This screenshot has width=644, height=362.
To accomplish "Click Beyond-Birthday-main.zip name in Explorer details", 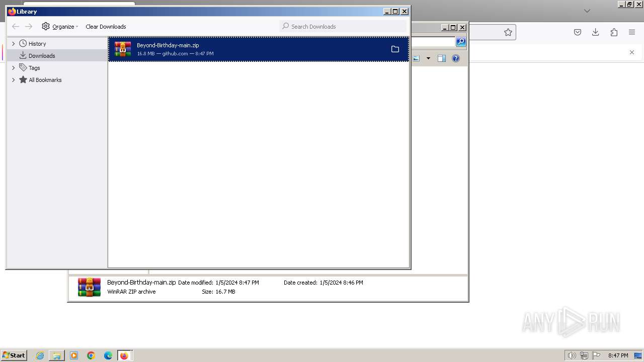I will [x=141, y=283].
